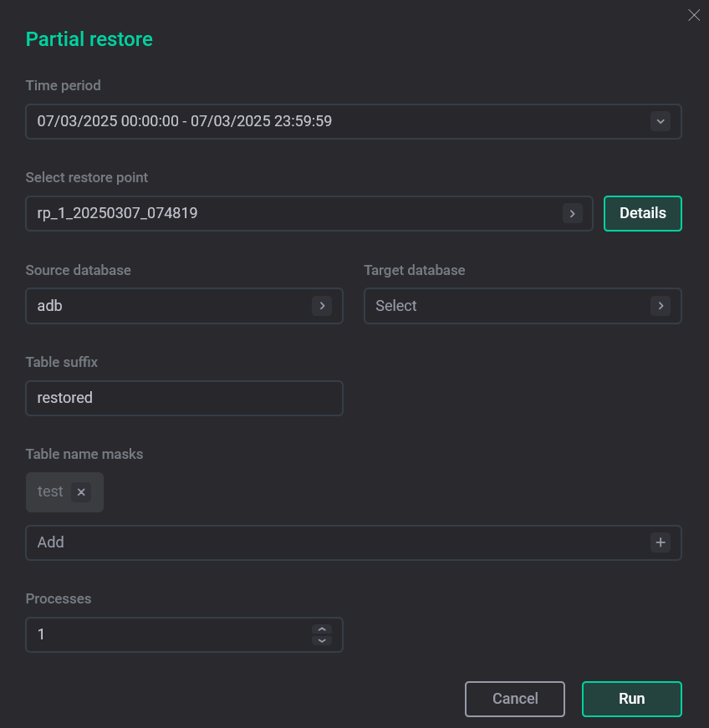Expand the Target database chevron
This screenshot has width=709, height=728.
(661, 306)
